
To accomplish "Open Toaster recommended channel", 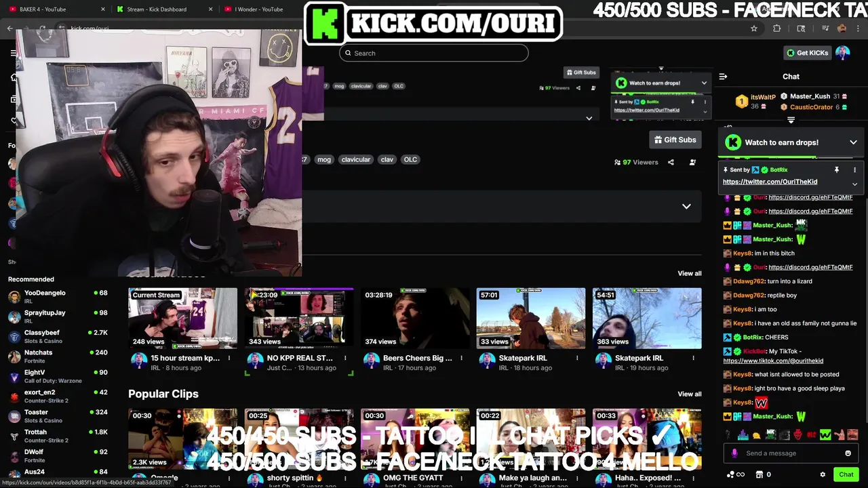I will (58, 415).
